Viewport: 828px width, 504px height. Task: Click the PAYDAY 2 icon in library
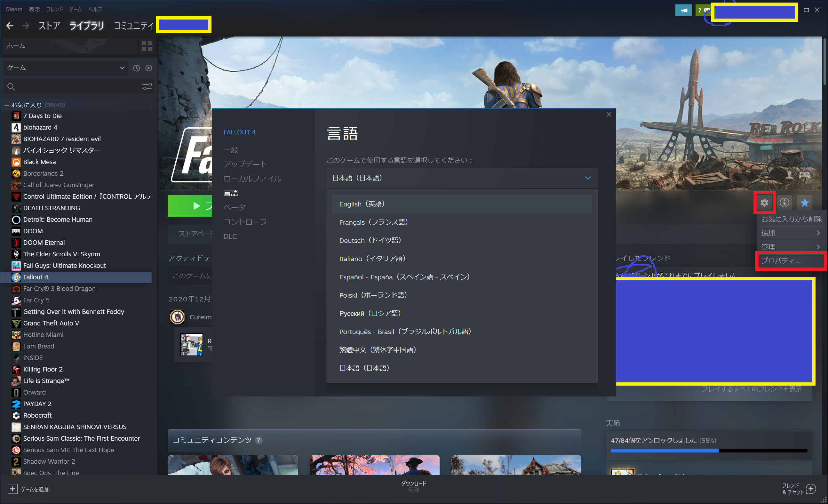pos(16,404)
